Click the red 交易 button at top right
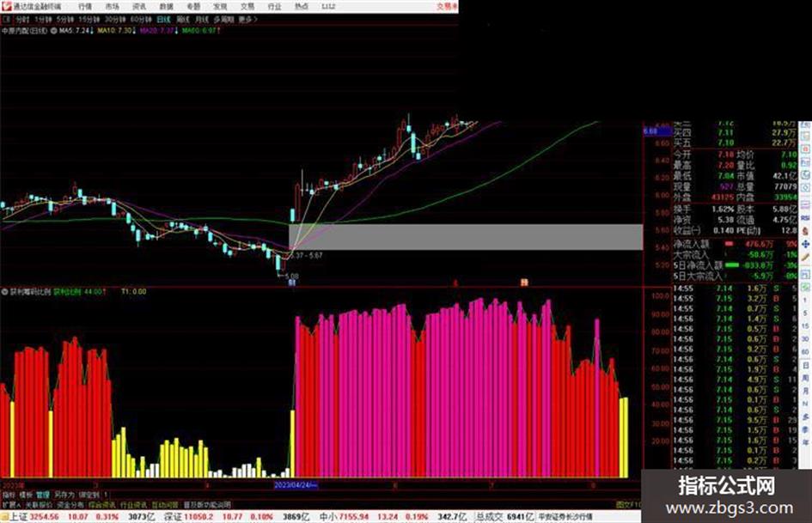Screen dimensions: 812x523 pos(447,7)
